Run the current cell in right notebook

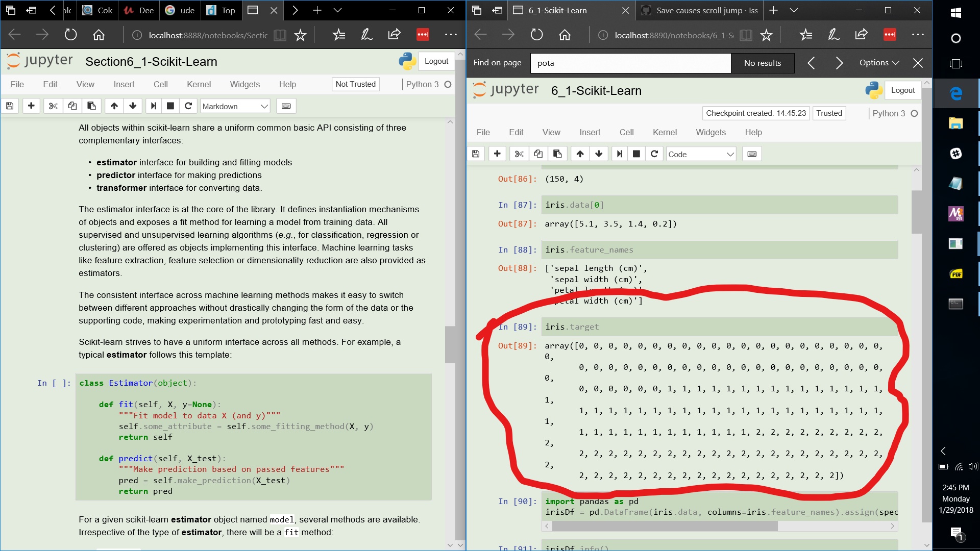coord(619,154)
